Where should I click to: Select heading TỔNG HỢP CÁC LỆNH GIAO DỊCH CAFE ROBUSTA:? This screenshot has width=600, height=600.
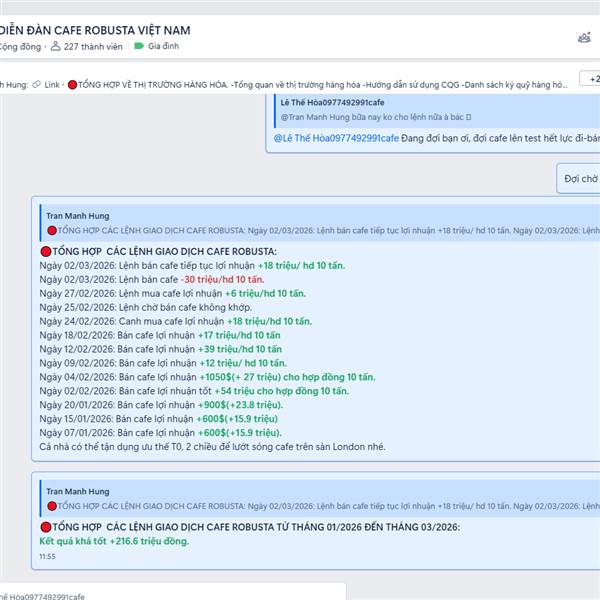[158, 251]
